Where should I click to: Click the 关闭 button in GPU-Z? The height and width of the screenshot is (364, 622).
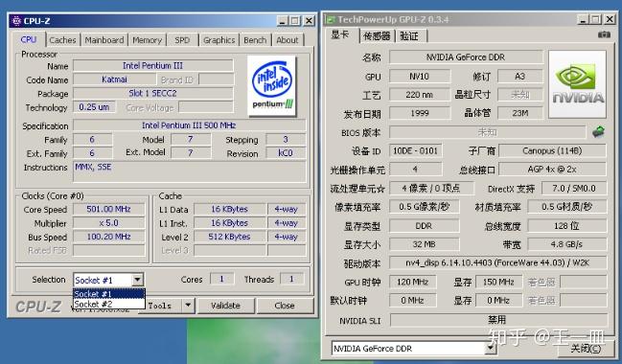tap(586, 349)
